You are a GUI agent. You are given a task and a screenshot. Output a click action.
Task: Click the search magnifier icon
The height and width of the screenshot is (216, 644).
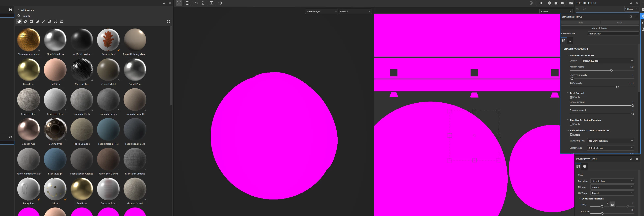click(19, 16)
